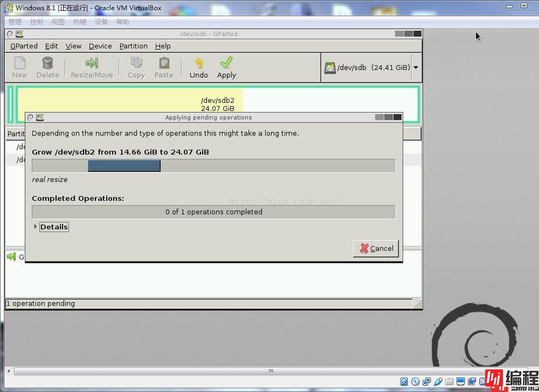The height and width of the screenshot is (392, 539).
Task: Click the Delete trash can icon
Action: (x=47, y=64)
